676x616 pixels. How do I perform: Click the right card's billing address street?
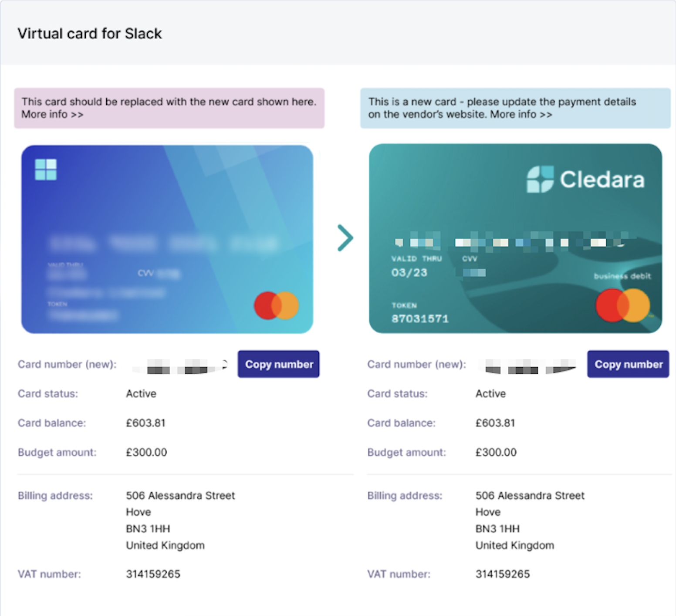point(530,496)
